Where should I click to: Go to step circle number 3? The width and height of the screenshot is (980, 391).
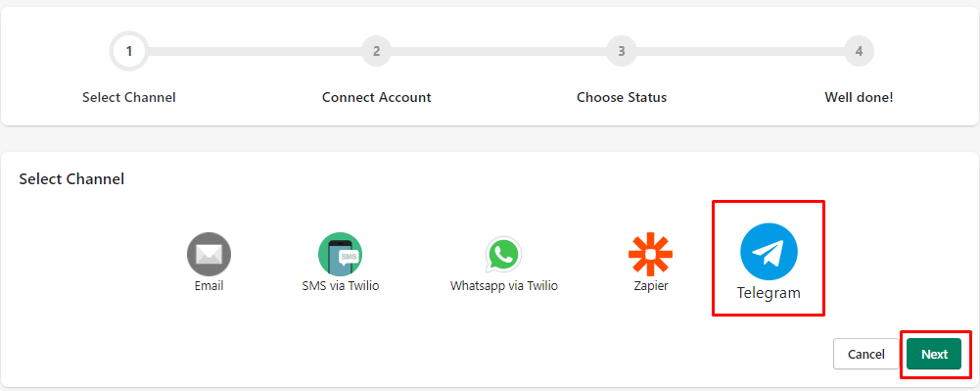coord(622,51)
